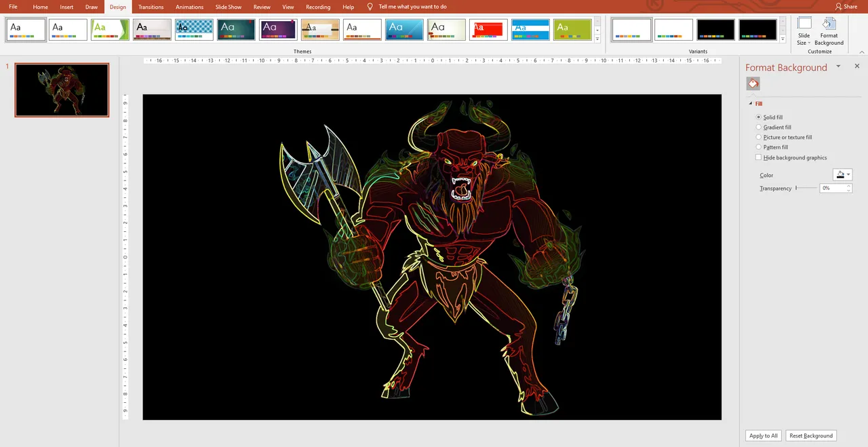
Task: Expand the Variants gallery More arrow
Action: click(783, 39)
